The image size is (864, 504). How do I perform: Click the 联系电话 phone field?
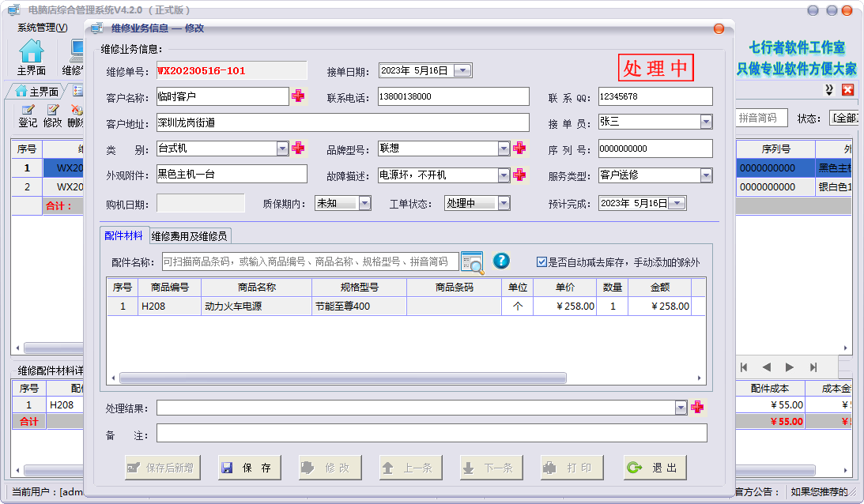click(x=454, y=96)
